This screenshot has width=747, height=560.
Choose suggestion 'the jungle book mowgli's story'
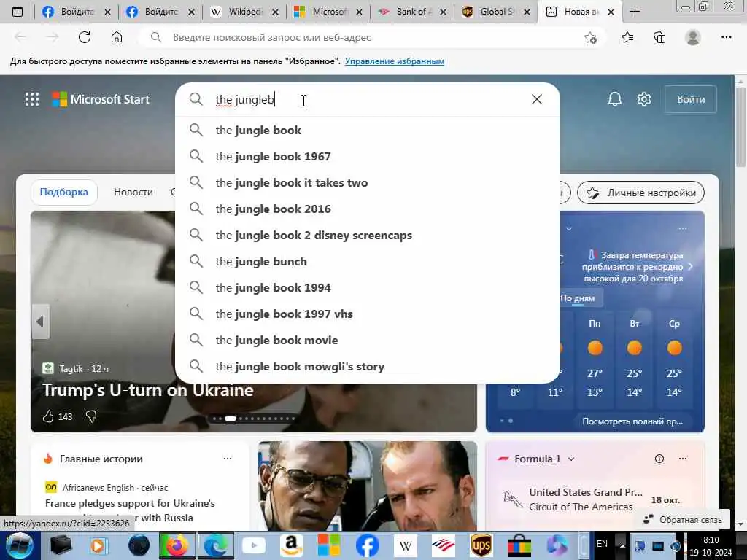(x=368, y=366)
